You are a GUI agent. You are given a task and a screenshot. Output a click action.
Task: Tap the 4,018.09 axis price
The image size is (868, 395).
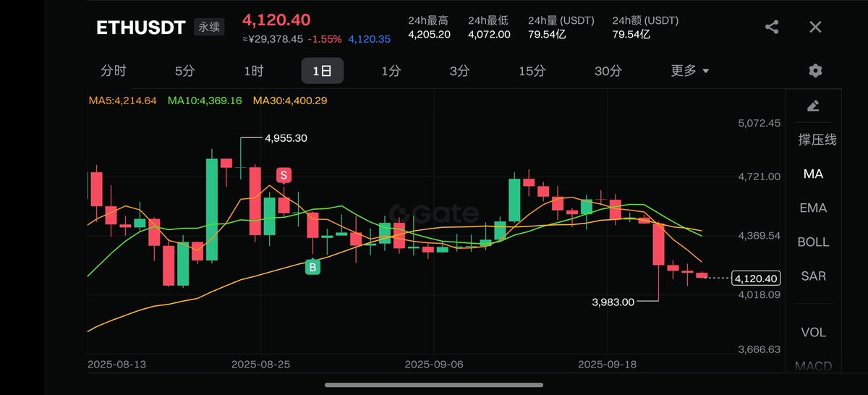pyautogui.click(x=759, y=295)
